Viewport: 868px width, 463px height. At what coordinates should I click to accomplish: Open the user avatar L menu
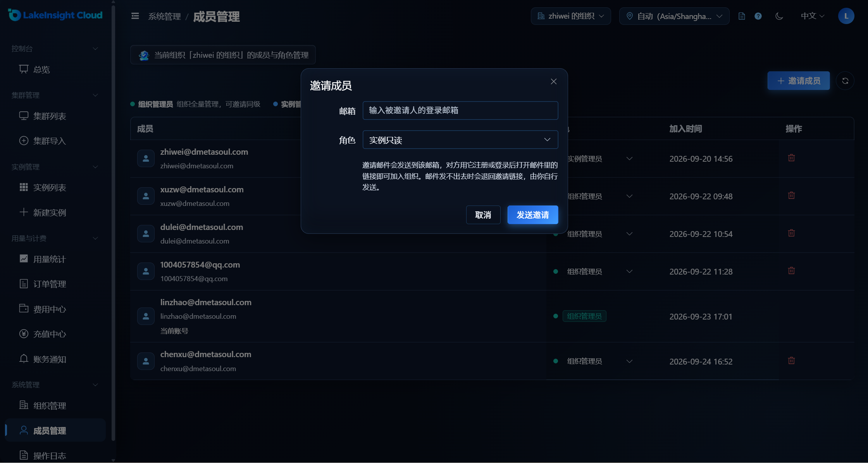tap(846, 16)
